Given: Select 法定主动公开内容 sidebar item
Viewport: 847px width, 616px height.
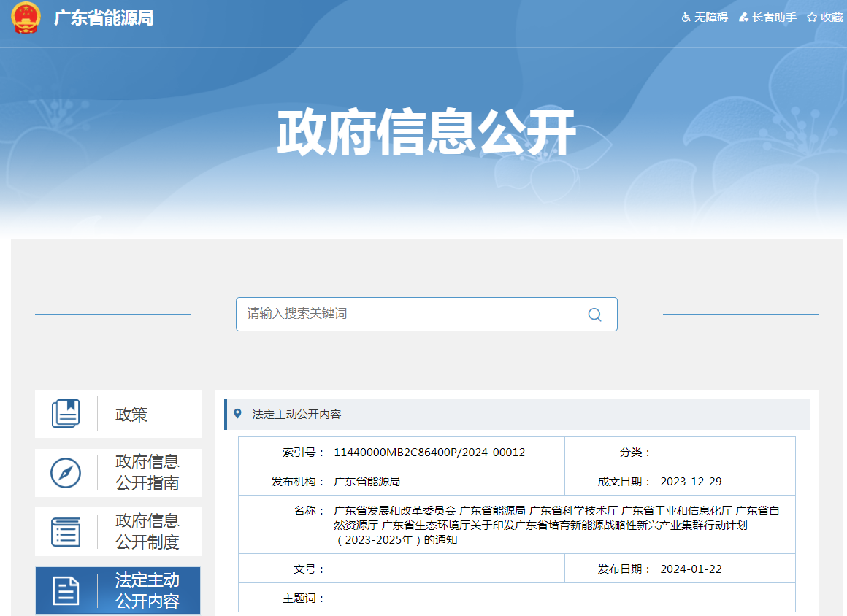Looking at the screenshot, I should coord(118,590).
